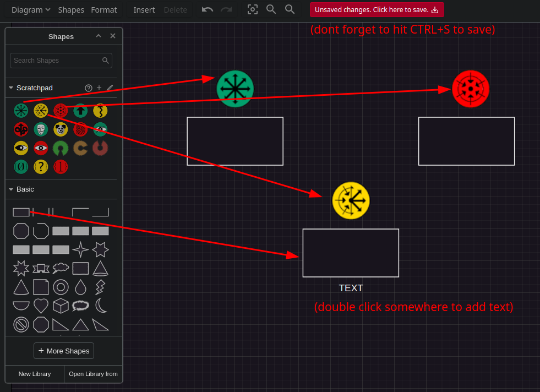
Task: Select yellow question mark icon
Action: tap(41, 167)
